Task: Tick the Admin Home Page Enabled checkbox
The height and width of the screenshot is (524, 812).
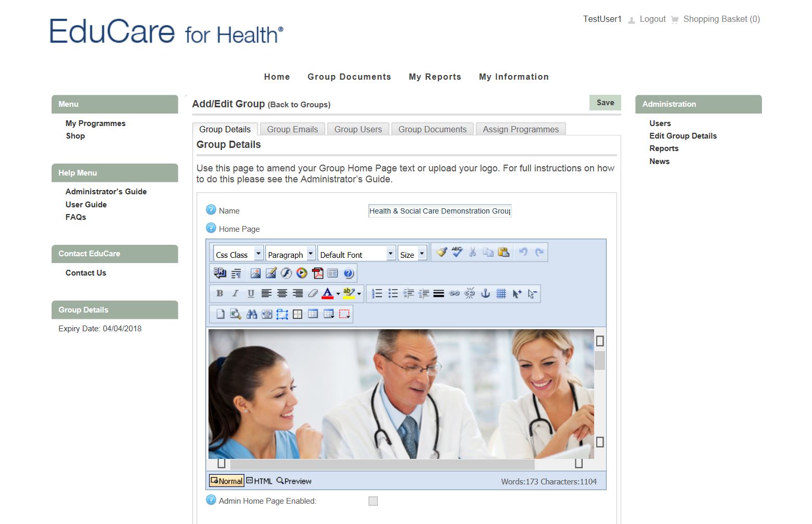Action: pos(373,501)
